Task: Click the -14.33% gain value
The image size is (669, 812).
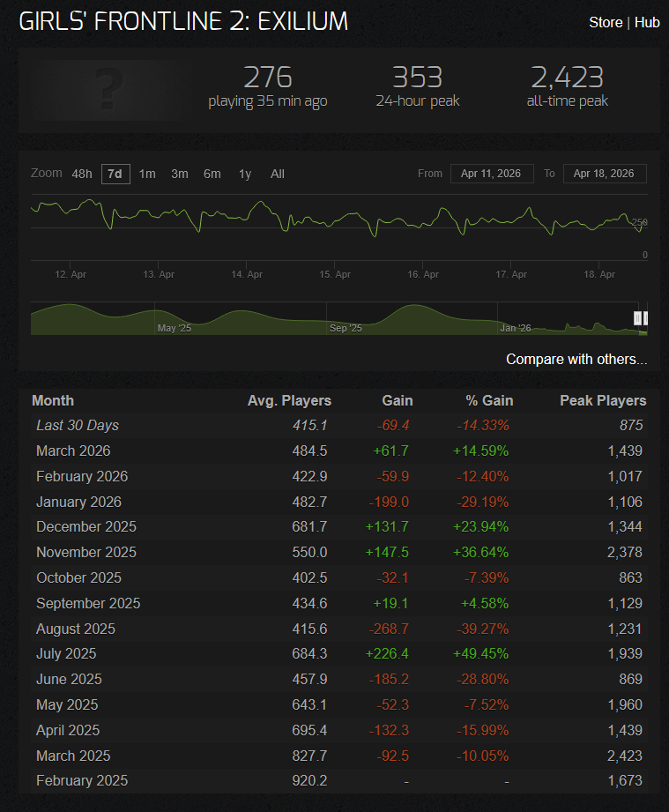Action: pos(483,426)
